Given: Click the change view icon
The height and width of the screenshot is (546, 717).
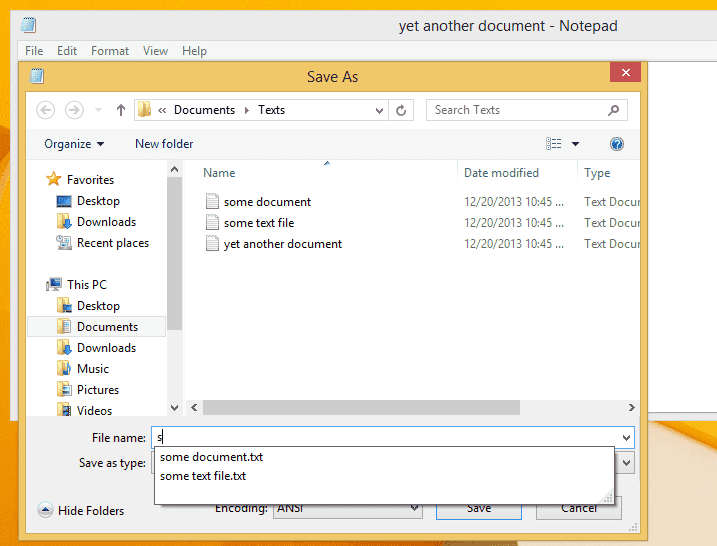Looking at the screenshot, I should click(x=554, y=144).
